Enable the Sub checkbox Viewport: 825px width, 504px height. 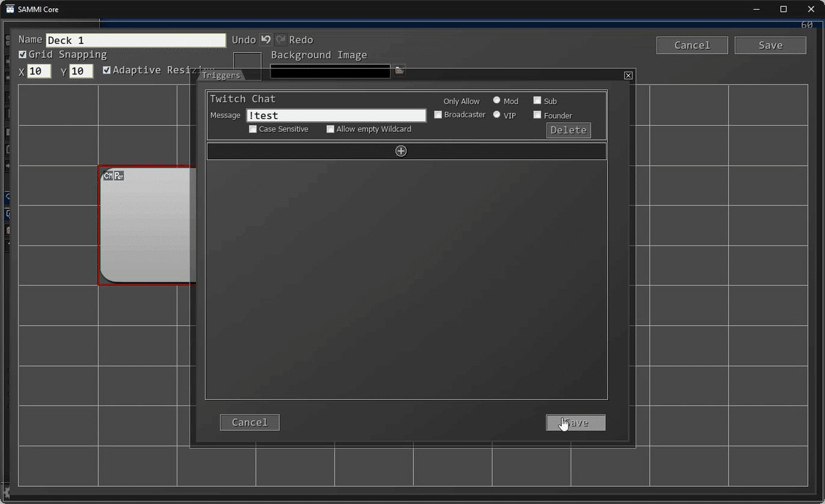(x=538, y=100)
